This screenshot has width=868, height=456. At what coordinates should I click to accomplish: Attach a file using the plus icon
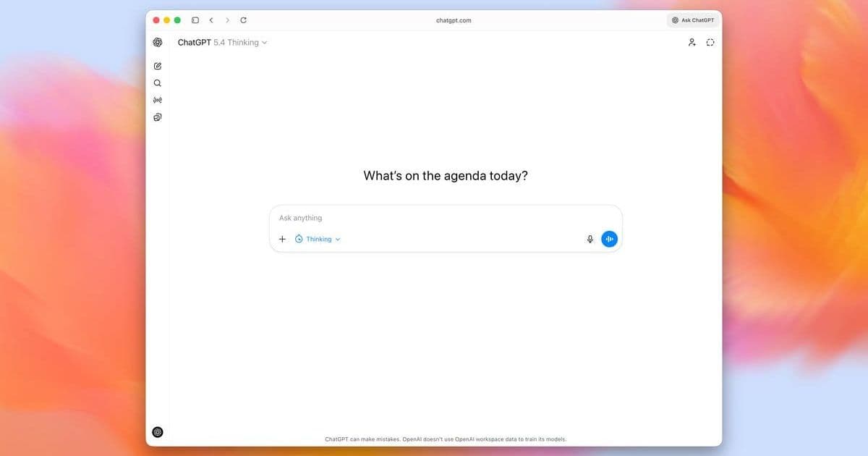pyautogui.click(x=282, y=238)
